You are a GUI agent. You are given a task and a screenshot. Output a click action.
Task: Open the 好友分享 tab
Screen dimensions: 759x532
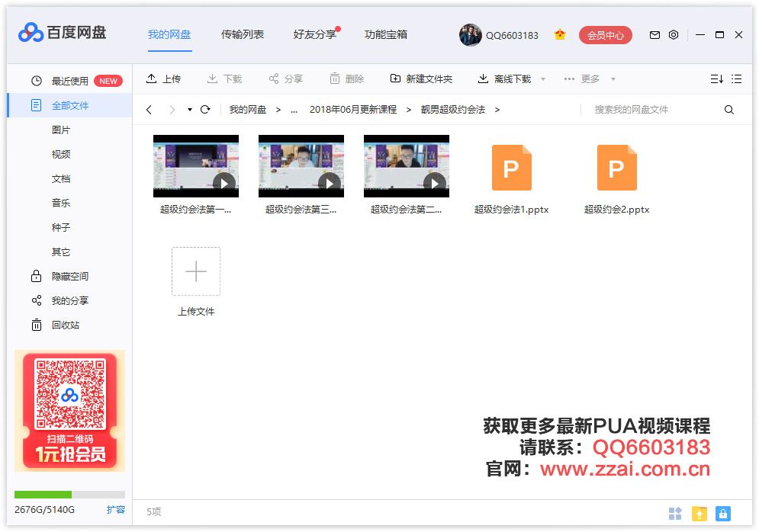(x=314, y=34)
